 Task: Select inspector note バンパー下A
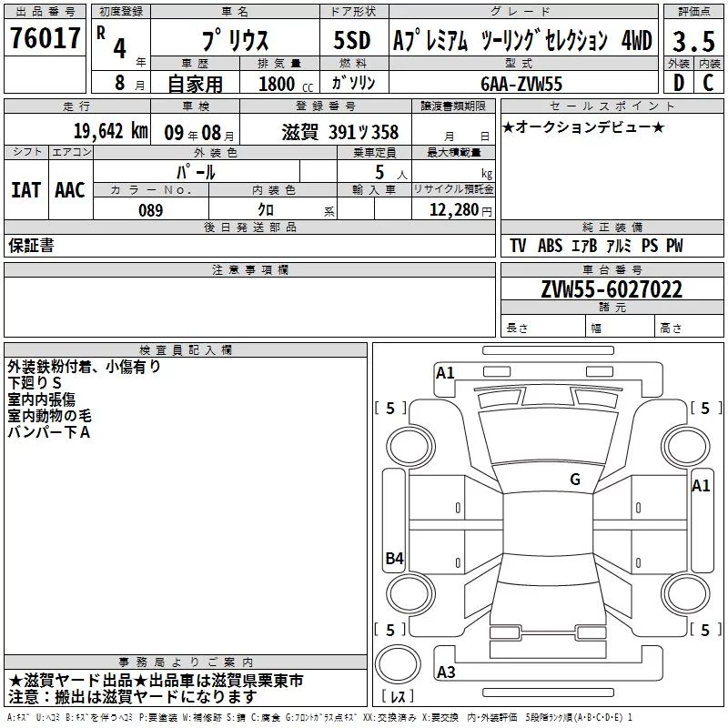(49, 432)
